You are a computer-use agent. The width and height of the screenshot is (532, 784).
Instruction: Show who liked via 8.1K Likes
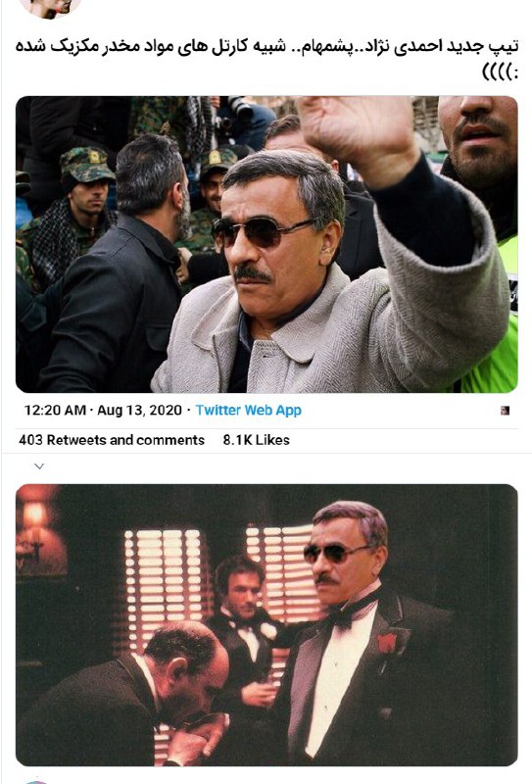[257, 440]
